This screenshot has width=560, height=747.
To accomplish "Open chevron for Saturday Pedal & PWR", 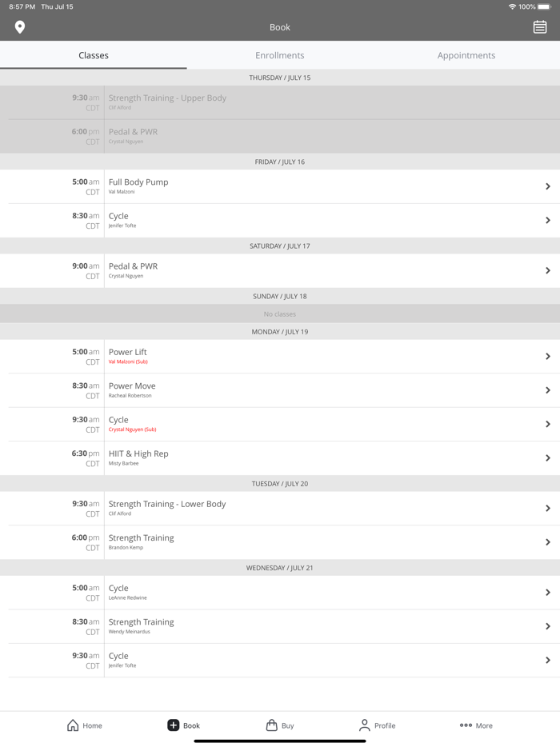I will 548,270.
